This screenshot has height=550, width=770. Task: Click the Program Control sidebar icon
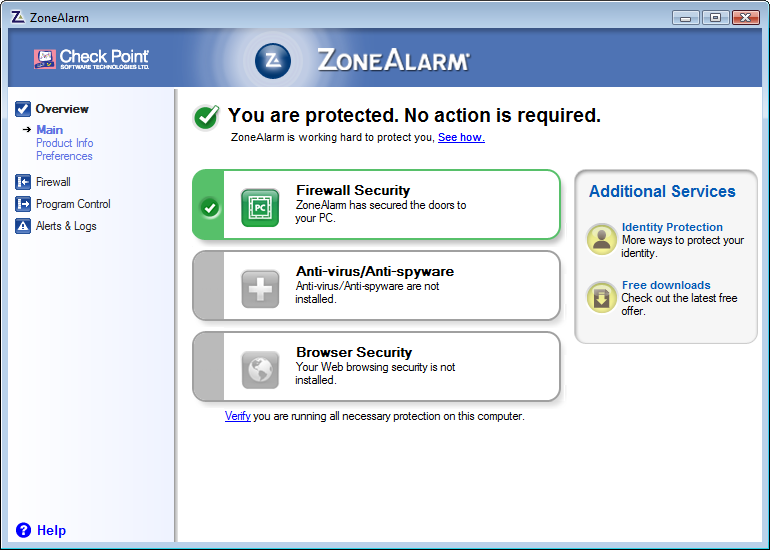[x=23, y=204]
